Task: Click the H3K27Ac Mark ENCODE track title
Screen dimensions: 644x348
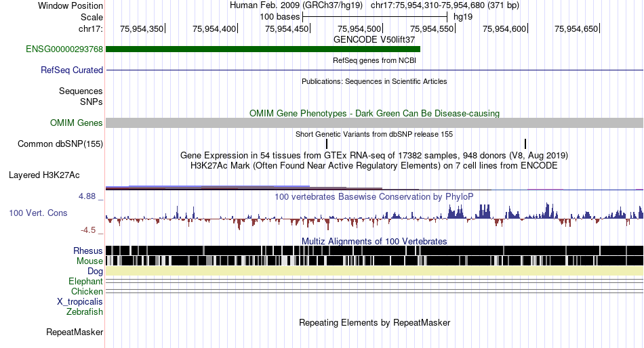Action: [x=374, y=166]
